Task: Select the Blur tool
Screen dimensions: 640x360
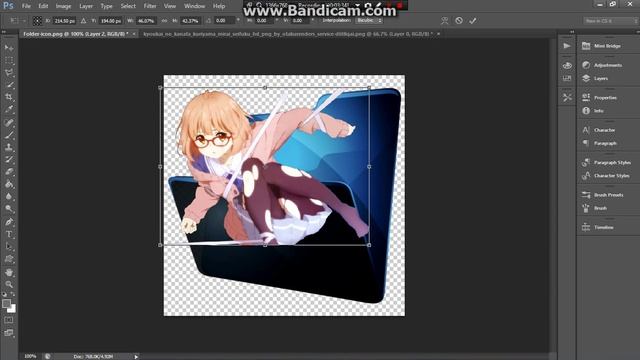Action: click(x=9, y=196)
